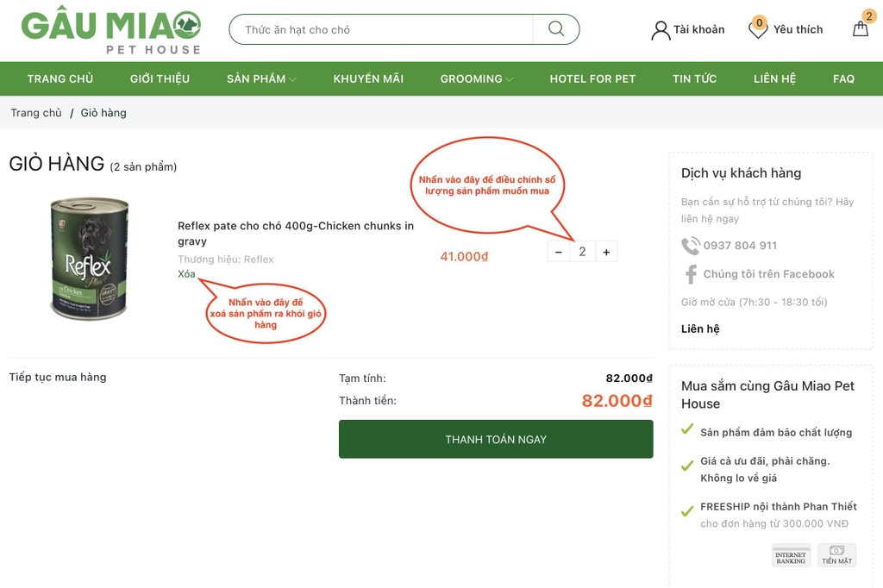Screen dimensions: 883x588
Task: Click the search magnifier icon
Action: (x=556, y=29)
